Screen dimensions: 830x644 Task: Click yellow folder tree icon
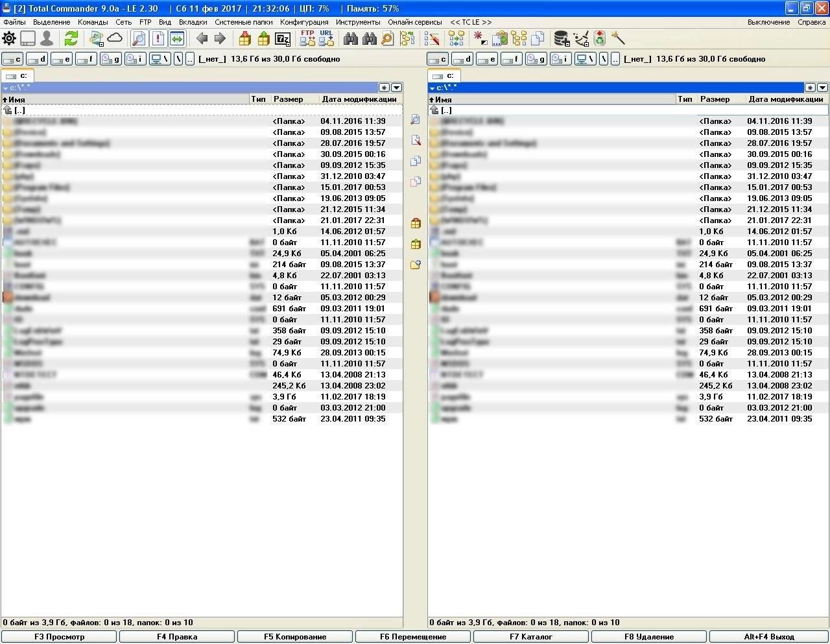coord(519,38)
